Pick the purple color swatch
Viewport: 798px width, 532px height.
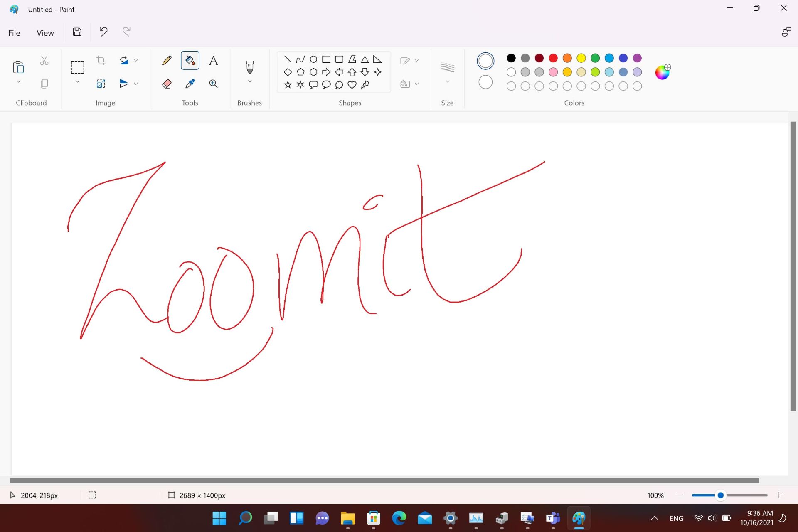637,58
